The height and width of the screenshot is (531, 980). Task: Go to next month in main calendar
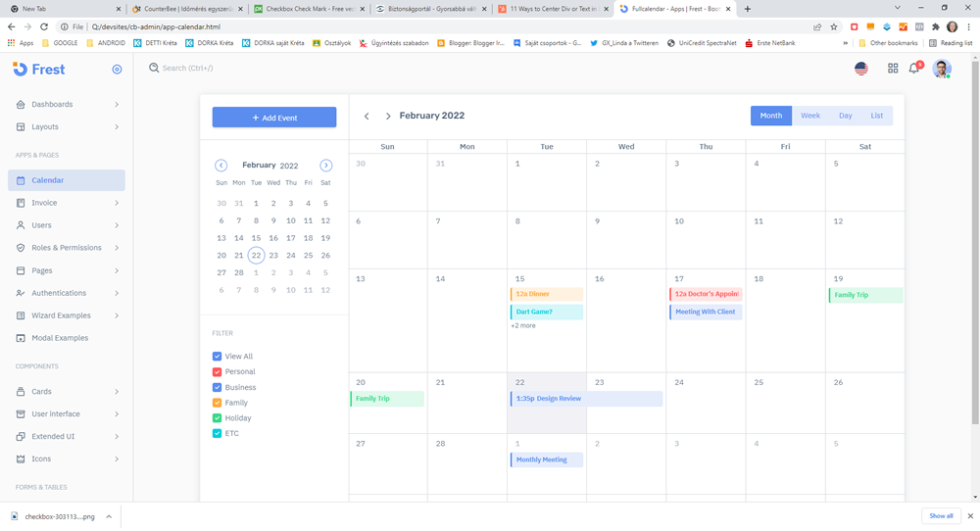point(388,117)
